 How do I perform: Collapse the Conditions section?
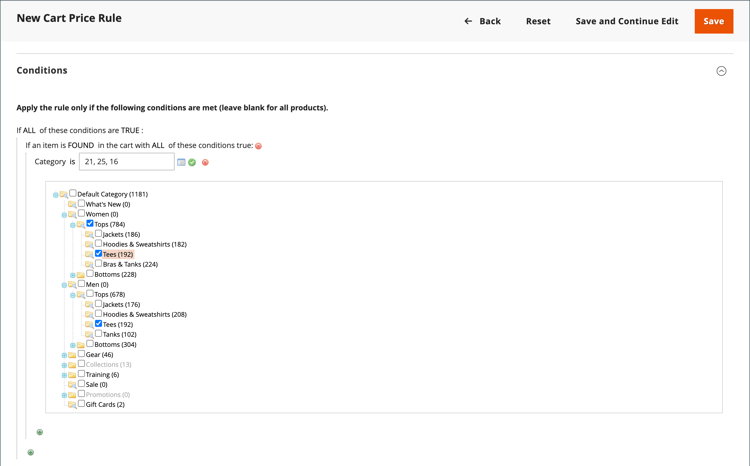pos(721,71)
